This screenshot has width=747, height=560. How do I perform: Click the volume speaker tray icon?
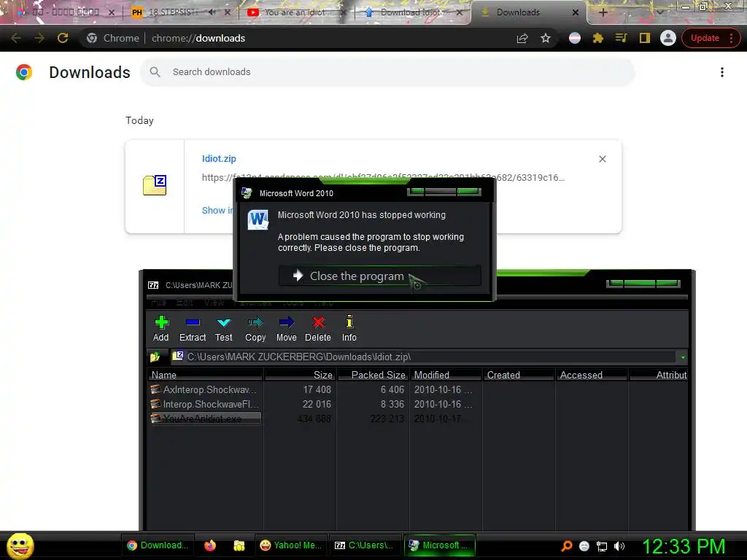(619, 546)
